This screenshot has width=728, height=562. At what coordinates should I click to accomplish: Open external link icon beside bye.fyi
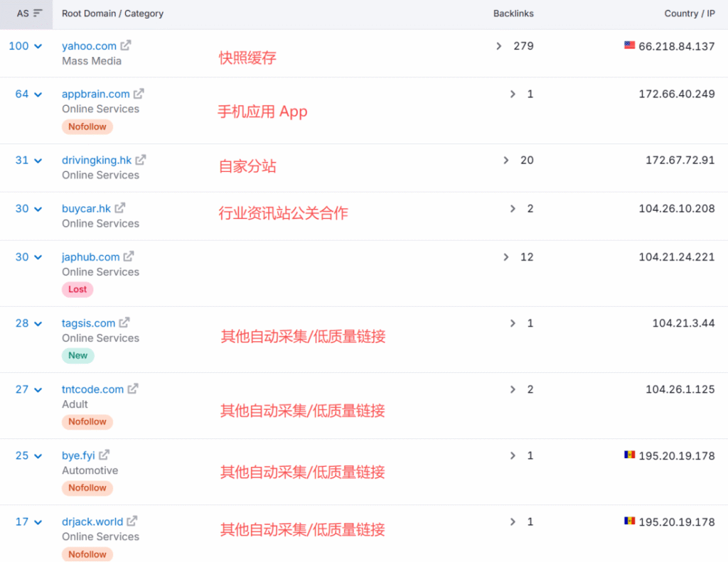(x=105, y=455)
